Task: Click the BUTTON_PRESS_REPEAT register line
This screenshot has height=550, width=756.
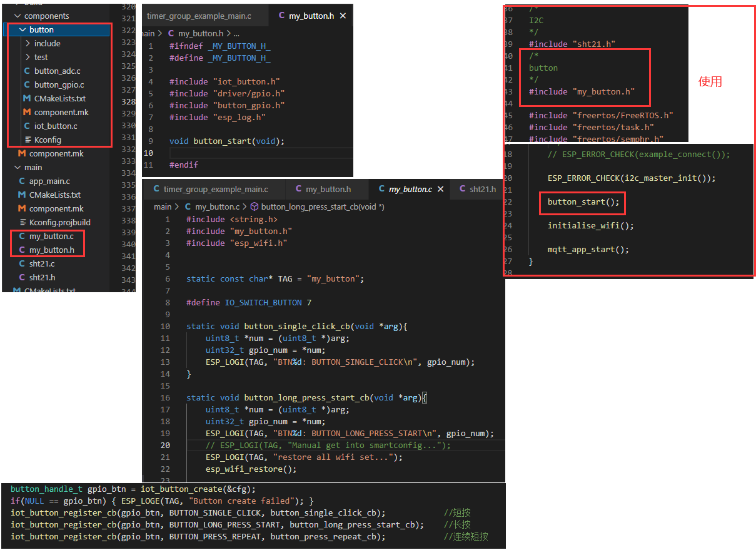Action: coord(198,536)
